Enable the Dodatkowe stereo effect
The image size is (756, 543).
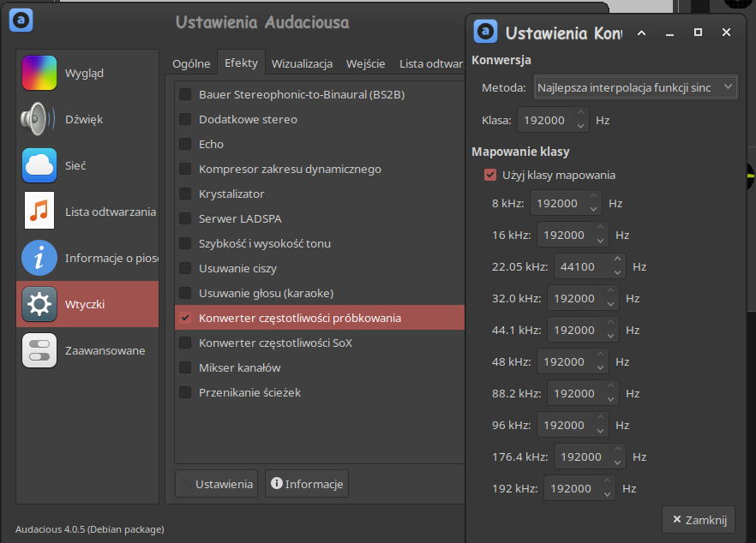[x=185, y=119]
